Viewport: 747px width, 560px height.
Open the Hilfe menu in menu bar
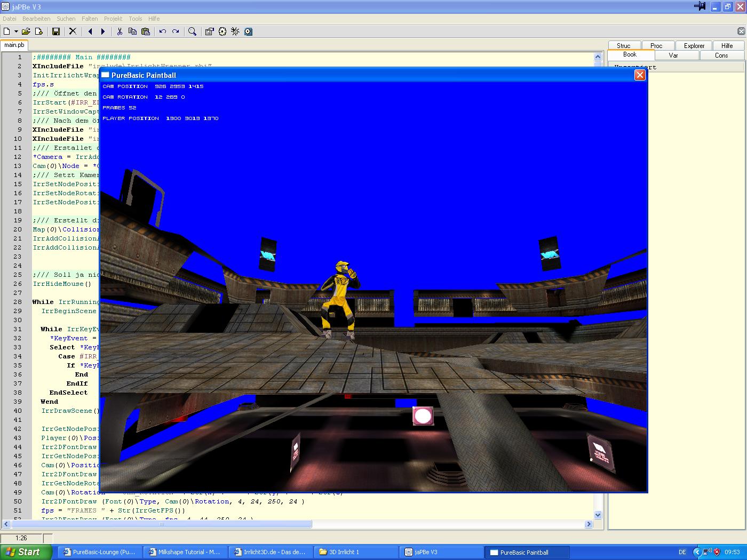coord(154,19)
